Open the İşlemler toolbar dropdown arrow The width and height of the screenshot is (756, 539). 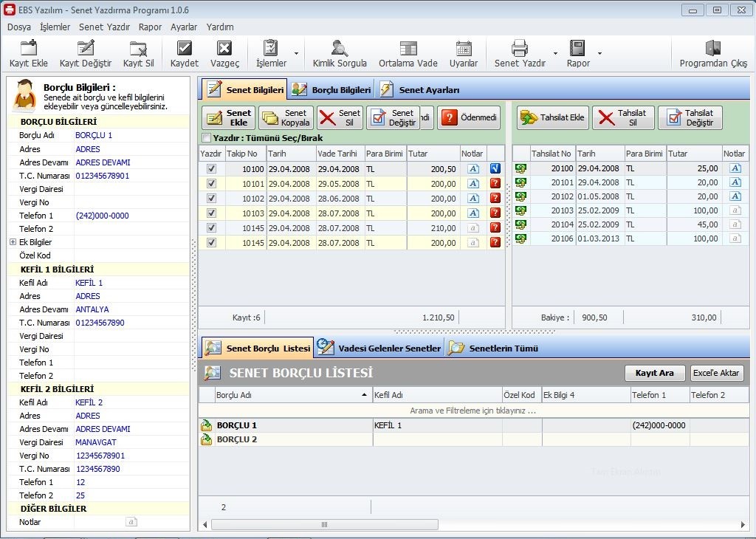tap(296, 54)
